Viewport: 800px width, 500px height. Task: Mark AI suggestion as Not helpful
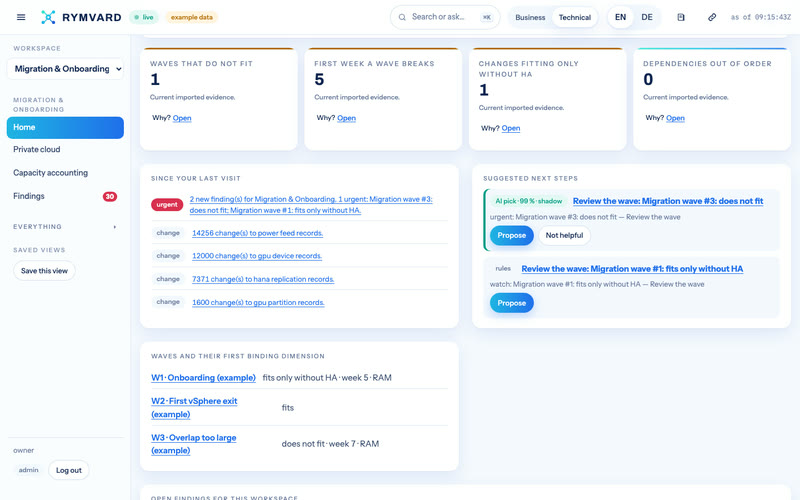564,236
